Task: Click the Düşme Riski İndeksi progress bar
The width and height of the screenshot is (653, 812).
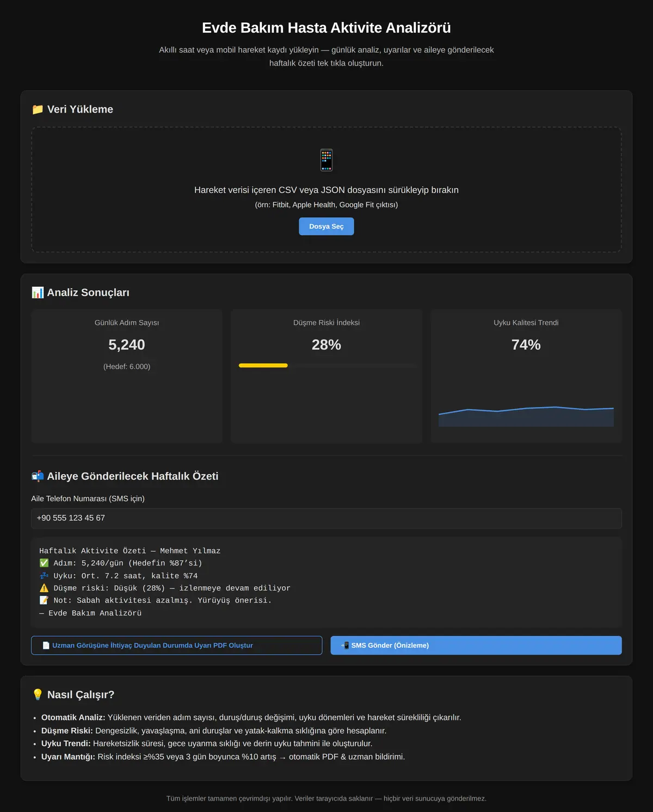Action: click(326, 366)
